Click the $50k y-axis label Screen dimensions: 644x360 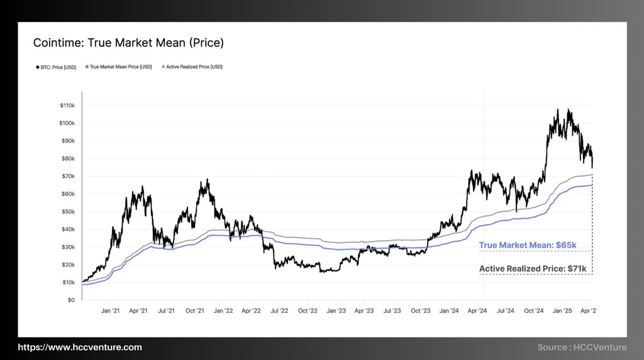pyautogui.click(x=68, y=212)
